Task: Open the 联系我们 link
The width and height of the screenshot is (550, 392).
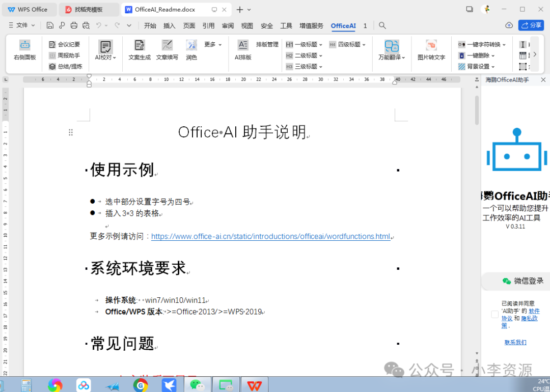Action: coord(515,342)
